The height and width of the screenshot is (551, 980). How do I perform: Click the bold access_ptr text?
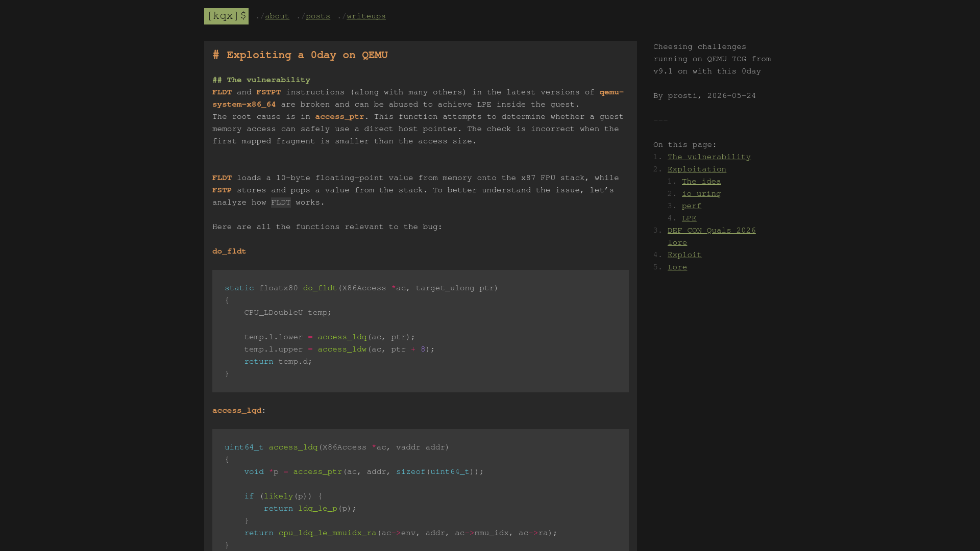coord(339,117)
